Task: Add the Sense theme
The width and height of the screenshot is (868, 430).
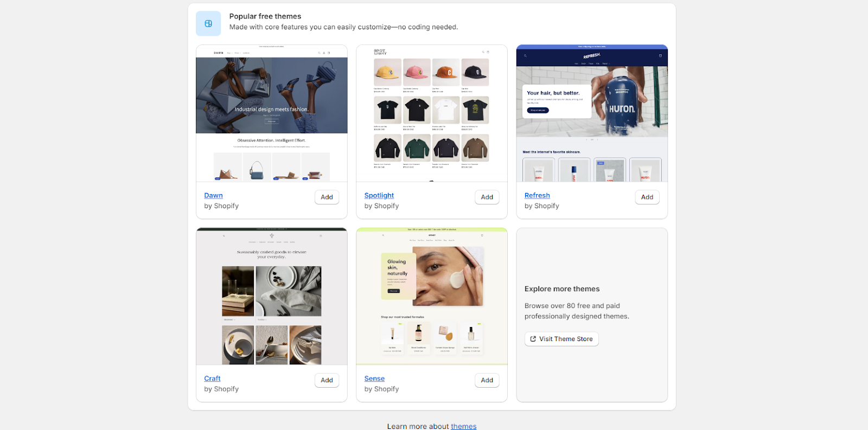Action: click(487, 381)
